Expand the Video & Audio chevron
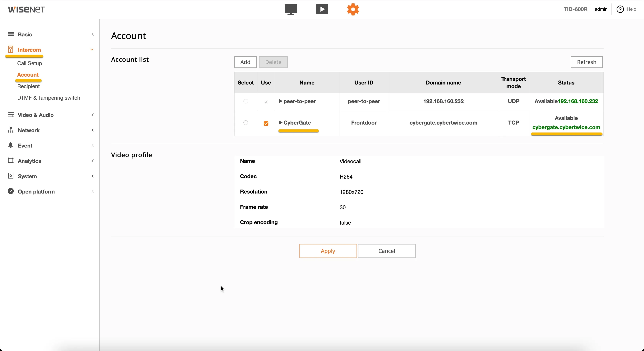Viewport: 644px width, 351px height. click(x=93, y=115)
